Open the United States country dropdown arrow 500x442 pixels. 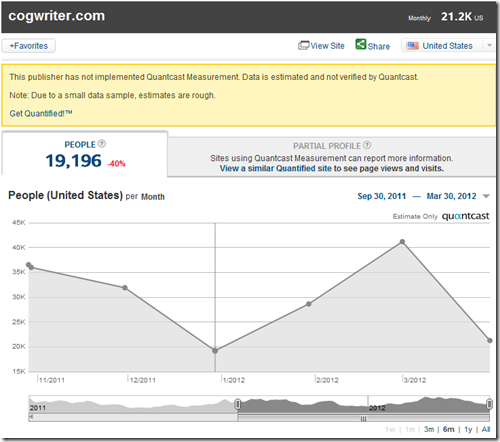(x=489, y=45)
